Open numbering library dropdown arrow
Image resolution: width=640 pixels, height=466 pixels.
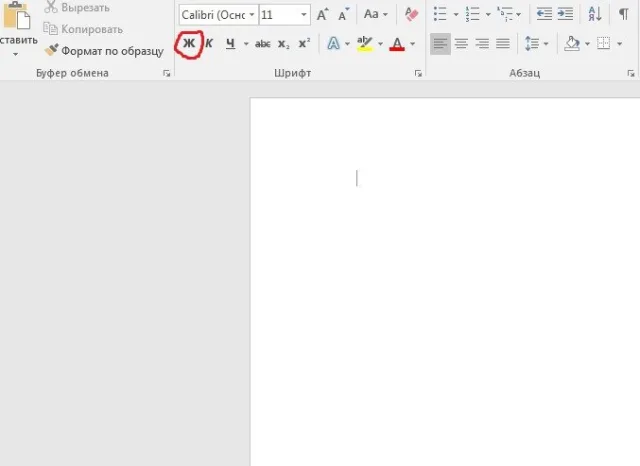tap(488, 15)
